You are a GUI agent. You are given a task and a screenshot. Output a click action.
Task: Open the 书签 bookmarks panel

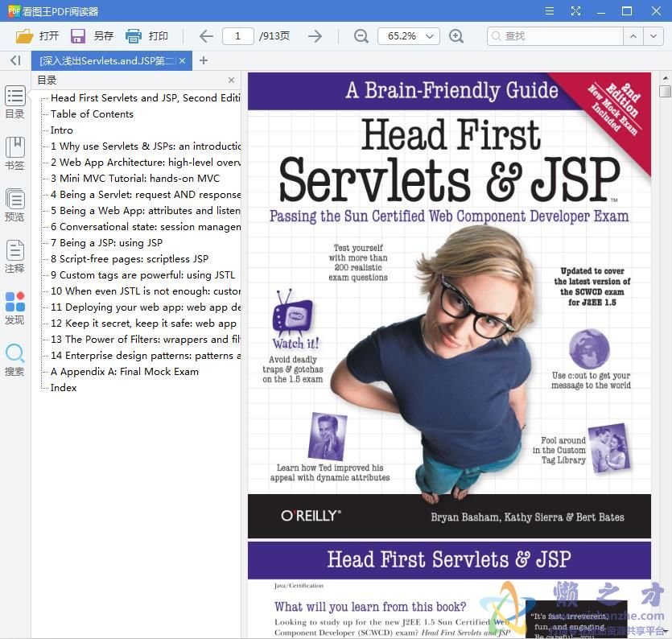[15, 154]
